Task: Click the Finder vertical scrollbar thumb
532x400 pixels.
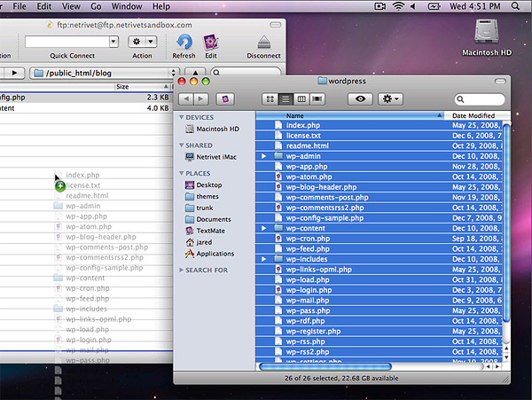Action: click(506, 223)
